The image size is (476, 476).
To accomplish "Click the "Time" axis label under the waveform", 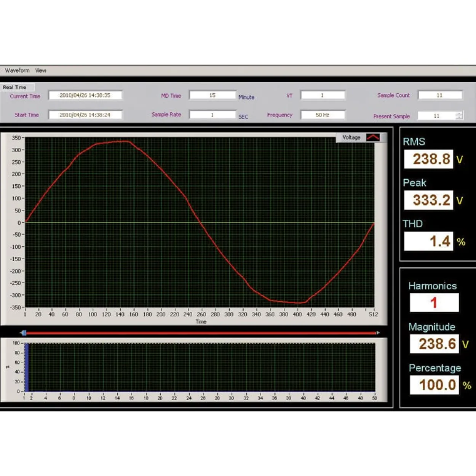I will point(201,322).
